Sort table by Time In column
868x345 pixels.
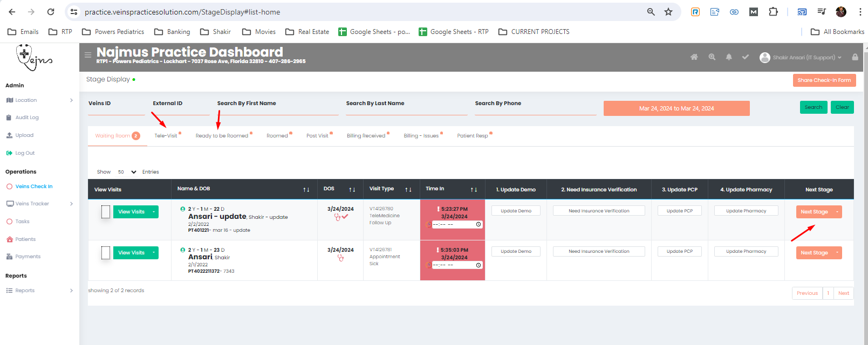(x=473, y=190)
